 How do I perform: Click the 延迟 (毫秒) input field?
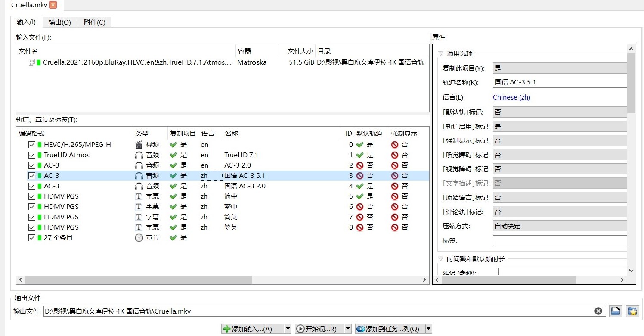563,272
